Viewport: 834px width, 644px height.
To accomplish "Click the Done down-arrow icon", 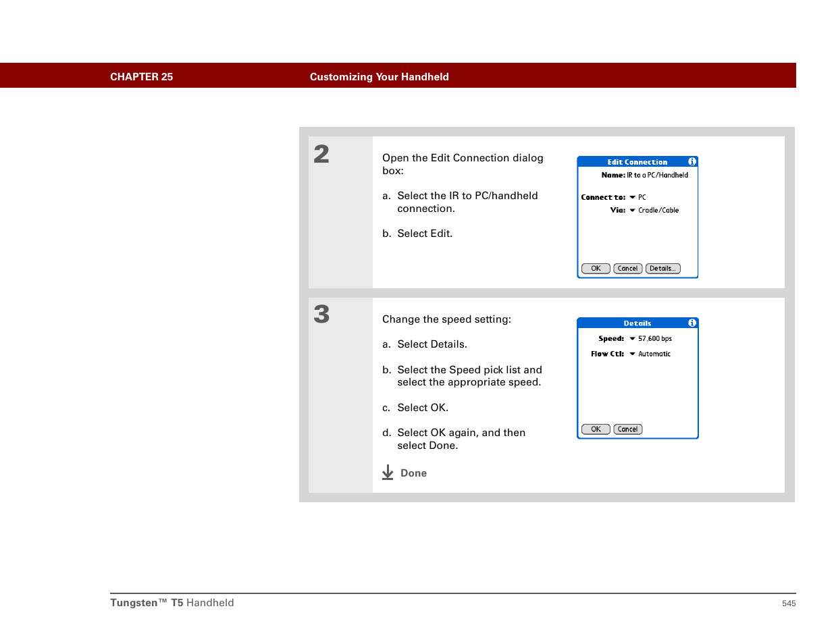I will pyautogui.click(x=388, y=473).
